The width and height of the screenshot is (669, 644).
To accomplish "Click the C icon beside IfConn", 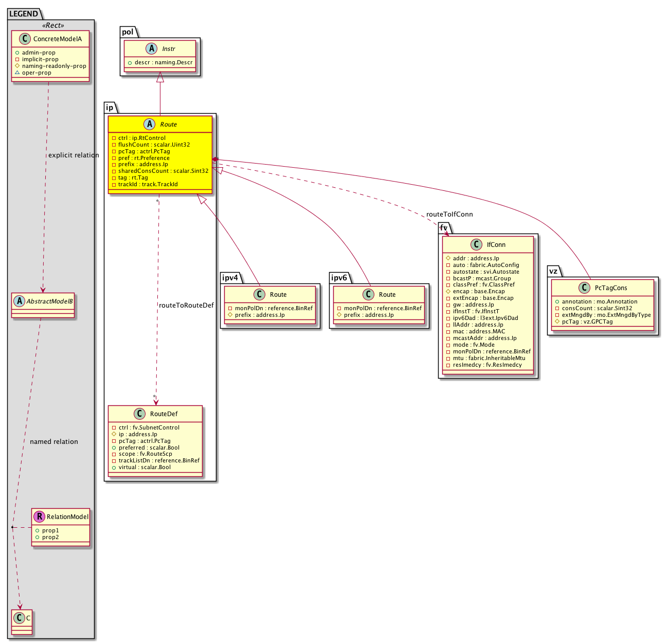I will click(477, 244).
